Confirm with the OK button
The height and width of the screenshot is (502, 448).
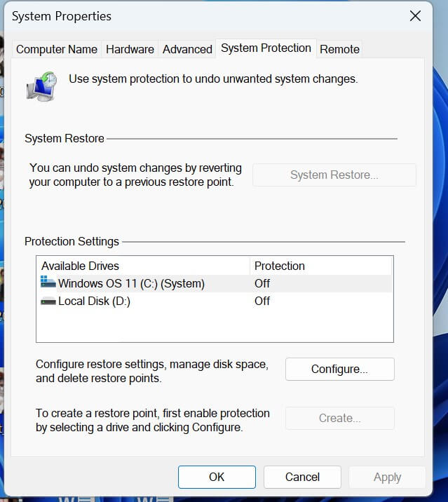tap(217, 477)
